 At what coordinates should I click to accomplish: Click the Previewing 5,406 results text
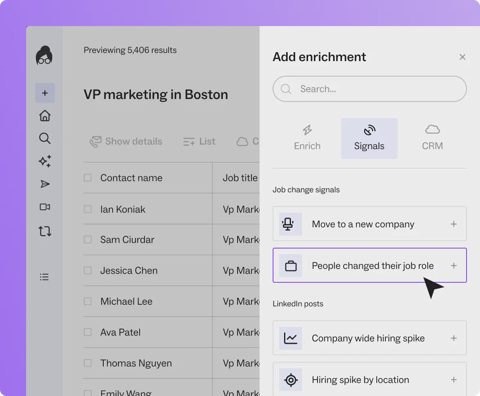(x=130, y=50)
